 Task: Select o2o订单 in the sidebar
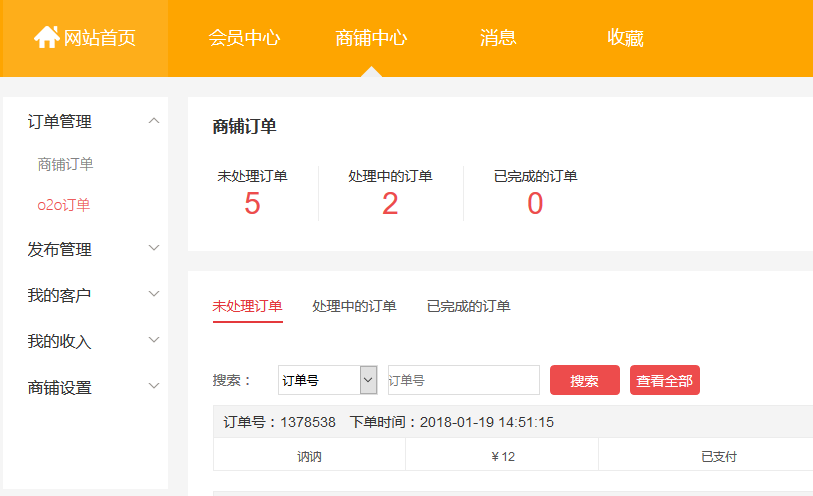pos(64,205)
